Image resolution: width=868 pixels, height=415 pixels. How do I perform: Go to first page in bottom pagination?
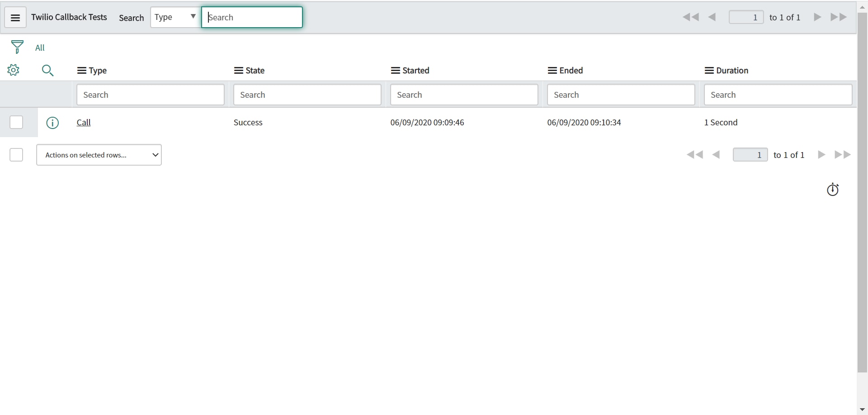point(694,155)
